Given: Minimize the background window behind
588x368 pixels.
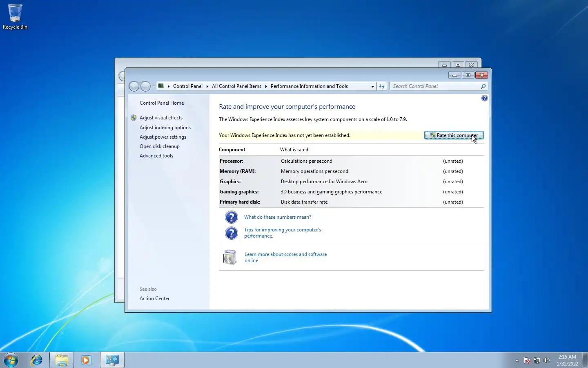Looking at the screenshot, I should (444, 65).
